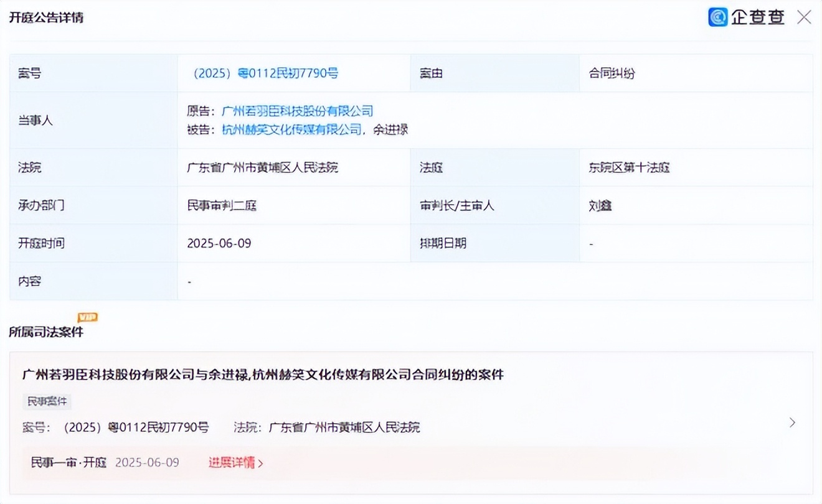
Task: Open 进展详情 progress details link
Action: [235, 462]
